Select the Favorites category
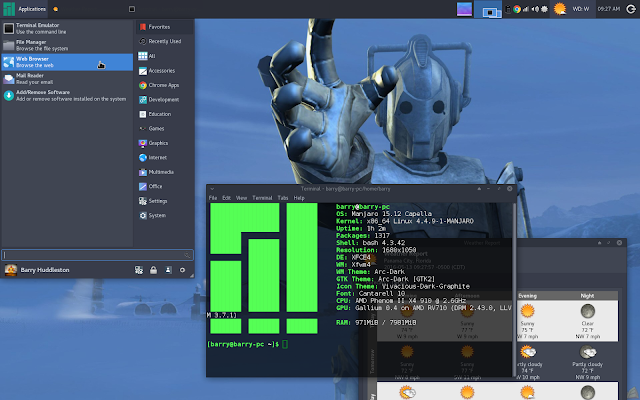Screen dimensions: 640x400 (164, 27)
